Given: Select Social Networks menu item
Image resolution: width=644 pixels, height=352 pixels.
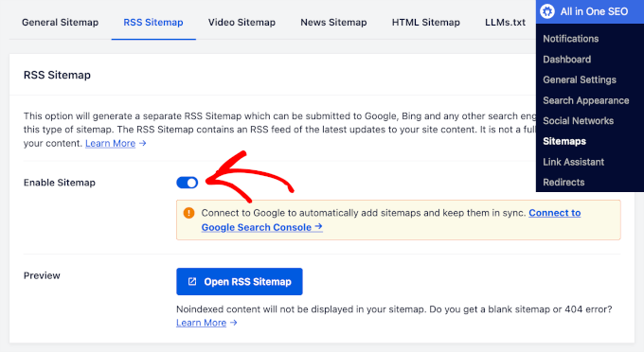Looking at the screenshot, I should [x=579, y=120].
